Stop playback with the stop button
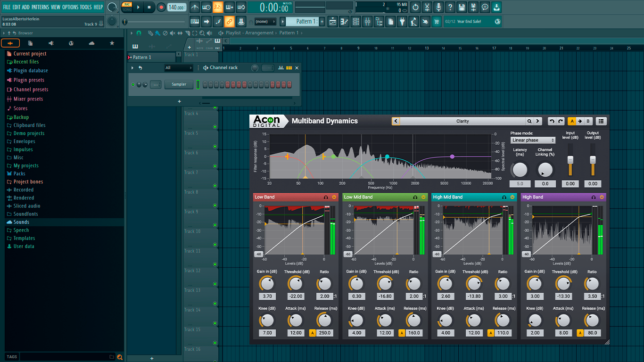 click(x=149, y=7)
